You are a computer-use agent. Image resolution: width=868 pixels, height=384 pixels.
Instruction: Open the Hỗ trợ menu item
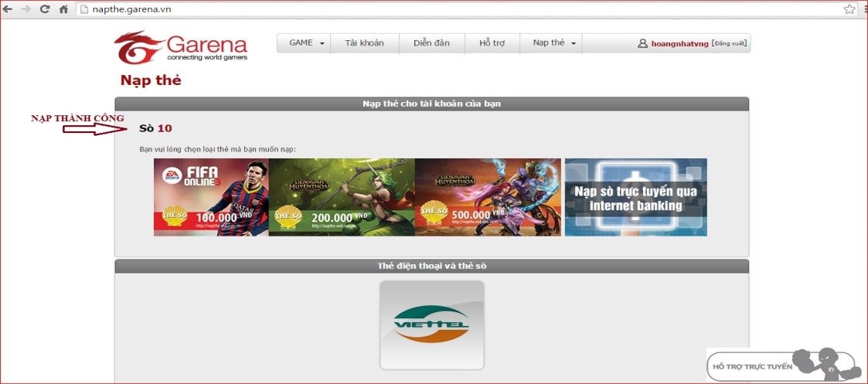(492, 43)
